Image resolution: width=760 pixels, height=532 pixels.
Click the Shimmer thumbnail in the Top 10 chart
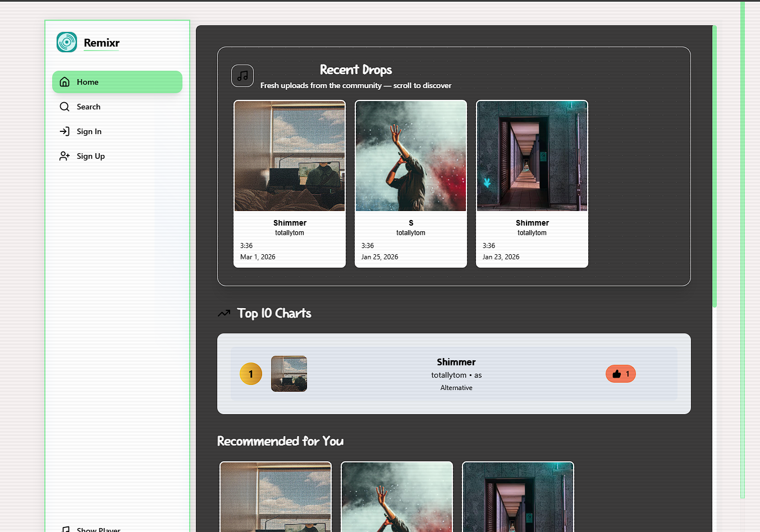tap(289, 374)
